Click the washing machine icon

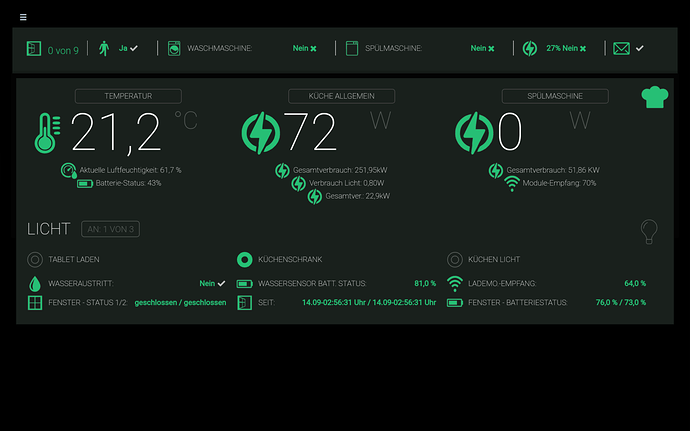tap(173, 48)
